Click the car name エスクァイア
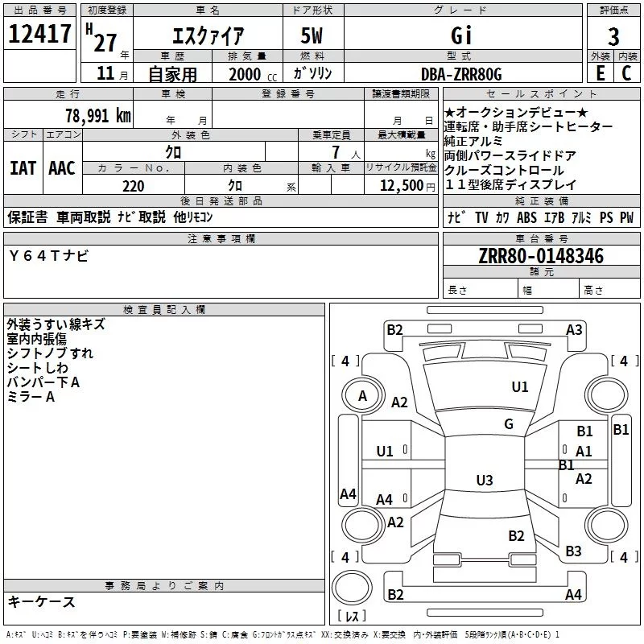Image resolution: width=644 pixels, height=644 pixels. pos(209,36)
